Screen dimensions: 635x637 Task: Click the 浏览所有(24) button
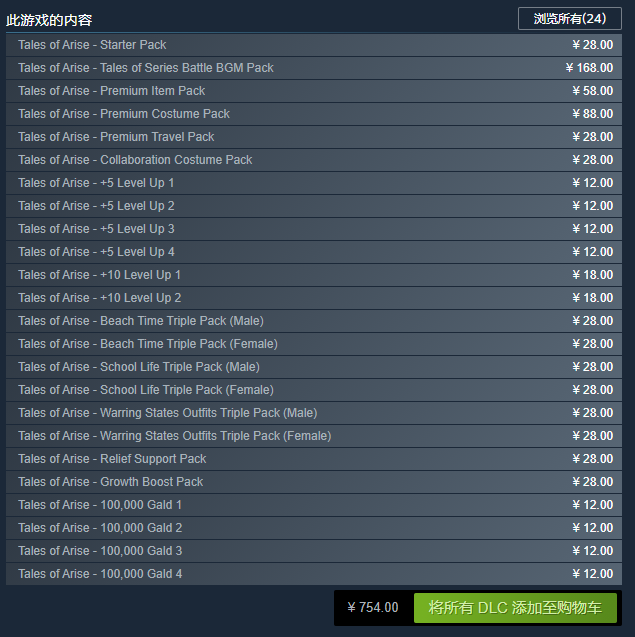[569, 18]
